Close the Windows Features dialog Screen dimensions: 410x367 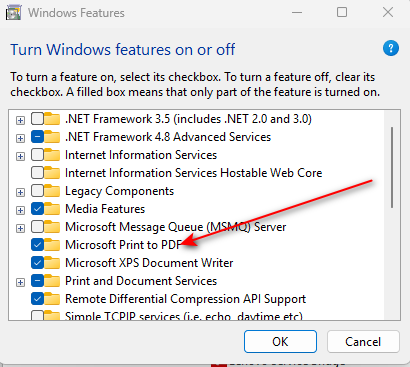pos(388,13)
